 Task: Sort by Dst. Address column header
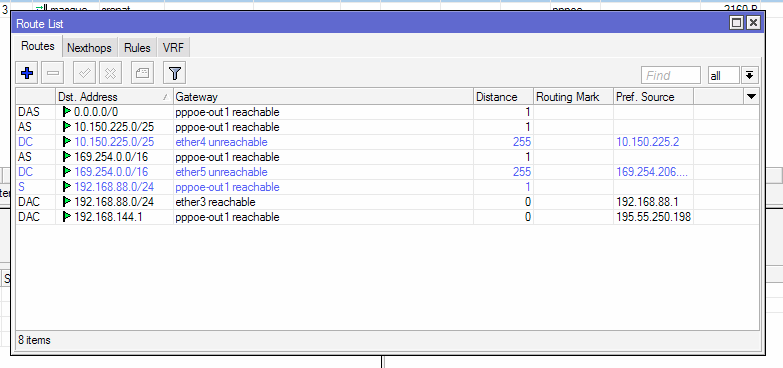[x=114, y=97]
